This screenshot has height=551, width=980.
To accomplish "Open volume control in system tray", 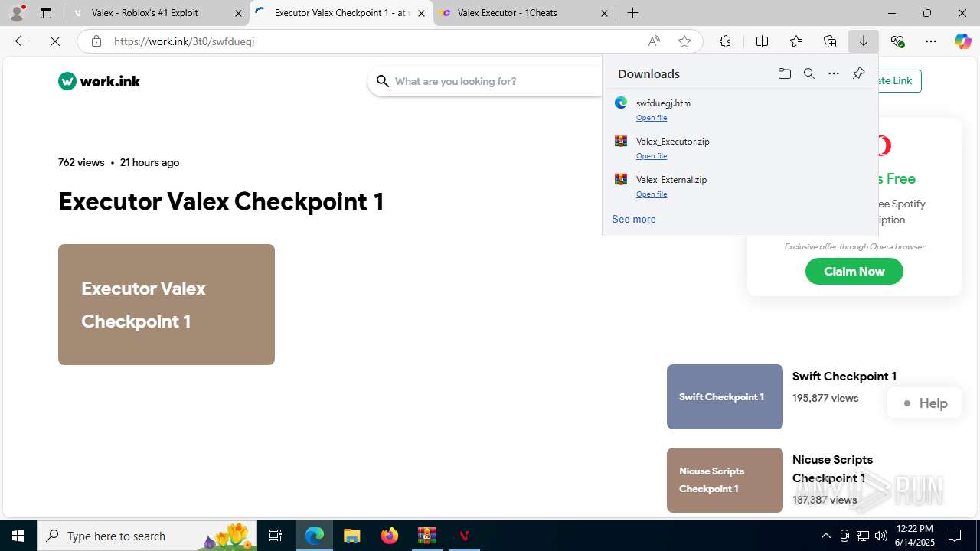I will 880,536.
